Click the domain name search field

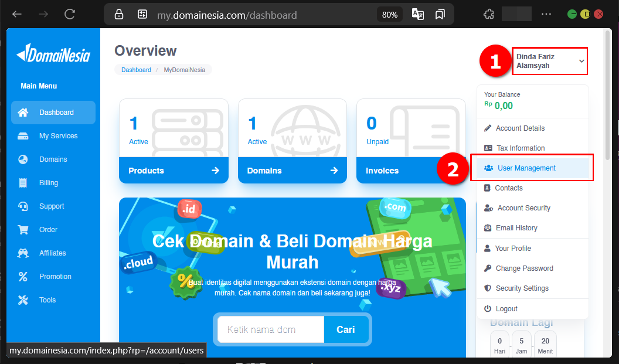tap(271, 329)
